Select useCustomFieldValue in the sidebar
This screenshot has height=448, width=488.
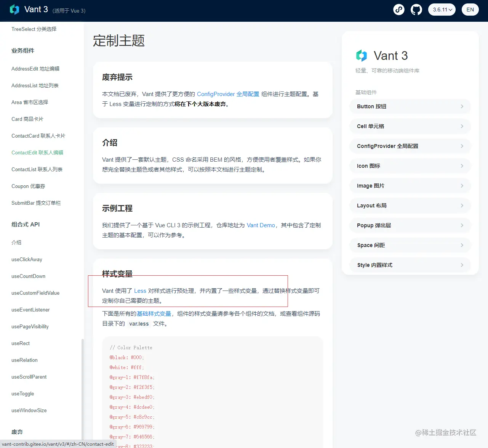tap(35, 293)
